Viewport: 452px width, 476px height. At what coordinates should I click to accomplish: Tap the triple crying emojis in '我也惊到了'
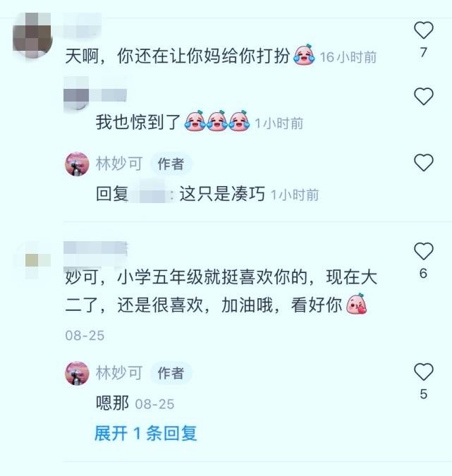(x=217, y=121)
